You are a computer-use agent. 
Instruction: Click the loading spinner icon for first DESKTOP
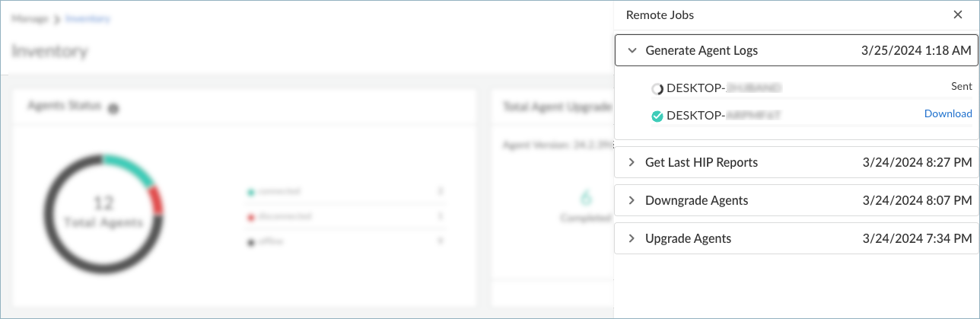pyautogui.click(x=657, y=88)
